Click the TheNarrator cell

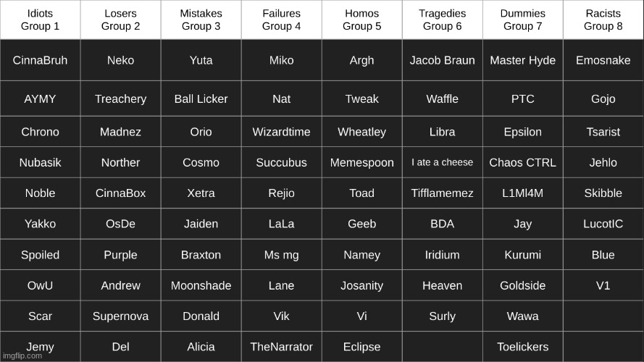tap(281, 347)
